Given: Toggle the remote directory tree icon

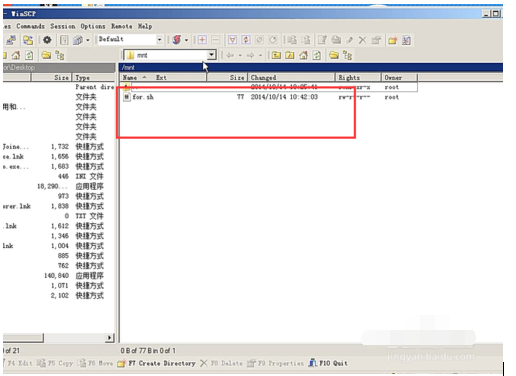Looking at the screenshot, I should click(x=347, y=55).
